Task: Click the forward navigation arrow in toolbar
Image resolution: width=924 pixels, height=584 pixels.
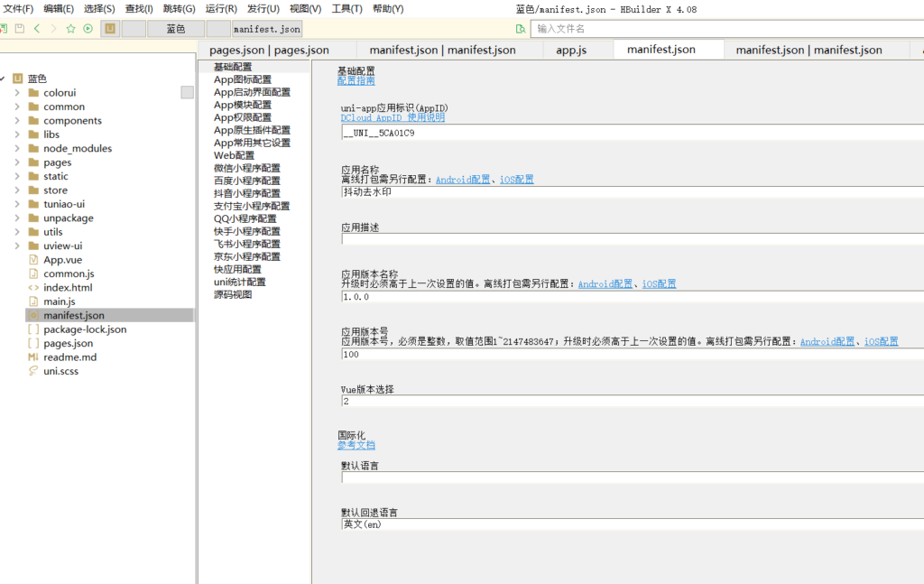Action: point(53,29)
